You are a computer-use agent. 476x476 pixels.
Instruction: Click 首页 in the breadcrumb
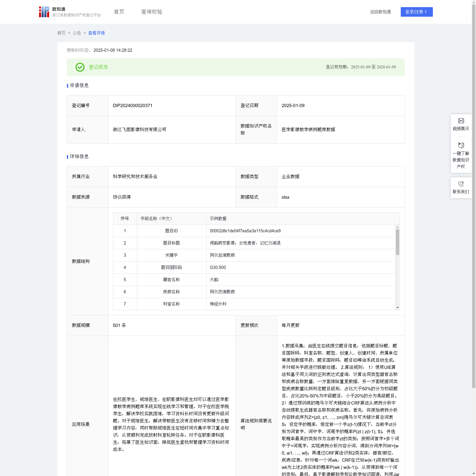point(61,33)
